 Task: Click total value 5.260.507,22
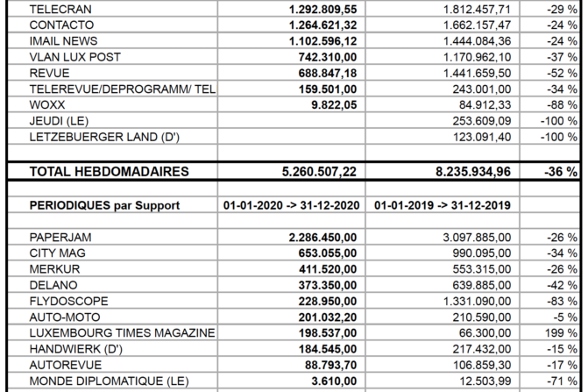(x=320, y=172)
